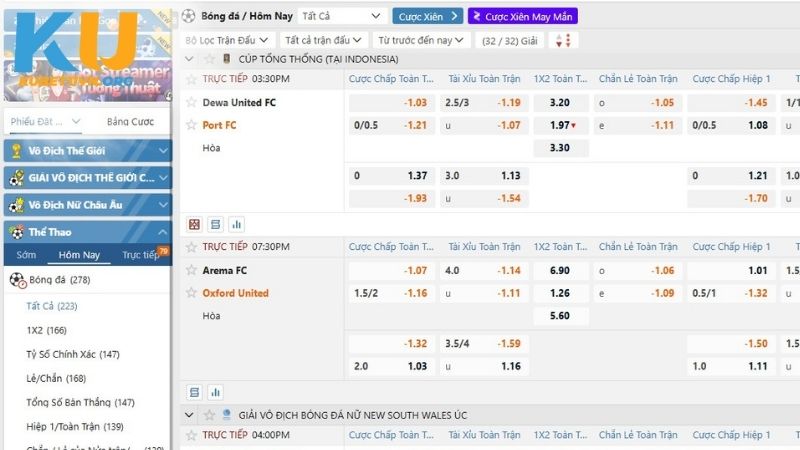
Task: Favorite Dewa United FC with star
Action: (x=191, y=102)
